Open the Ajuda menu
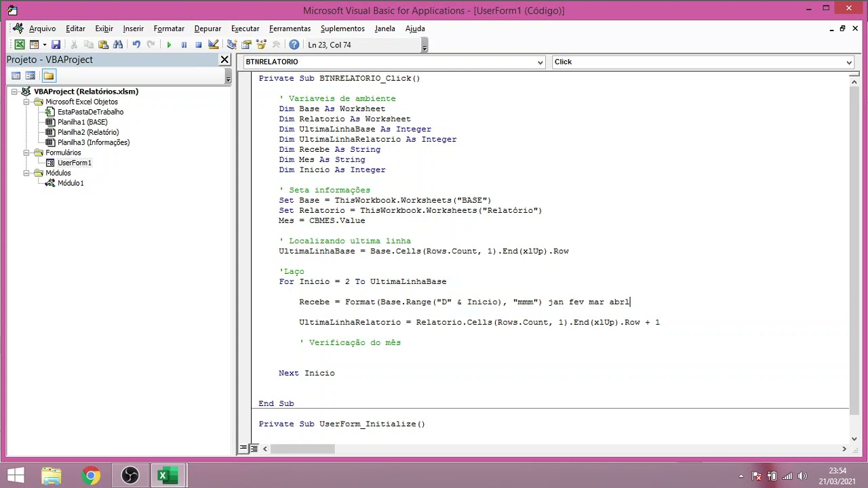This screenshot has height=488, width=868. pyautogui.click(x=415, y=28)
